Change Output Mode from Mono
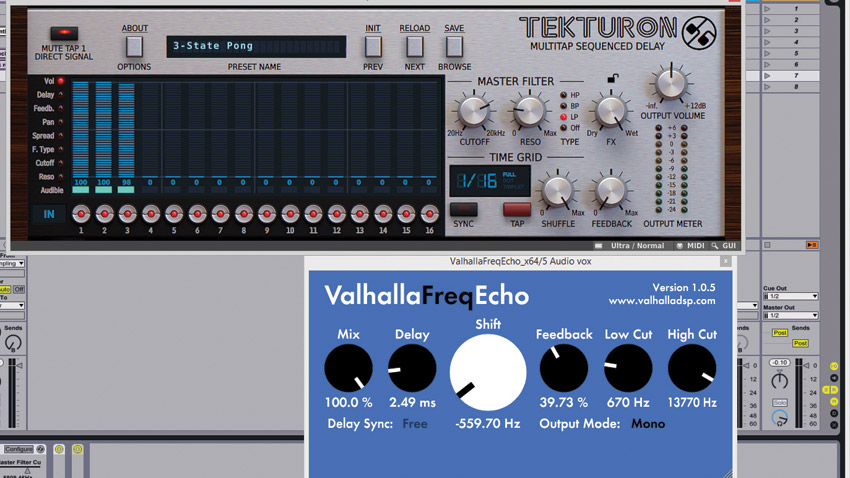Image resolution: width=850 pixels, height=478 pixels. [x=648, y=424]
